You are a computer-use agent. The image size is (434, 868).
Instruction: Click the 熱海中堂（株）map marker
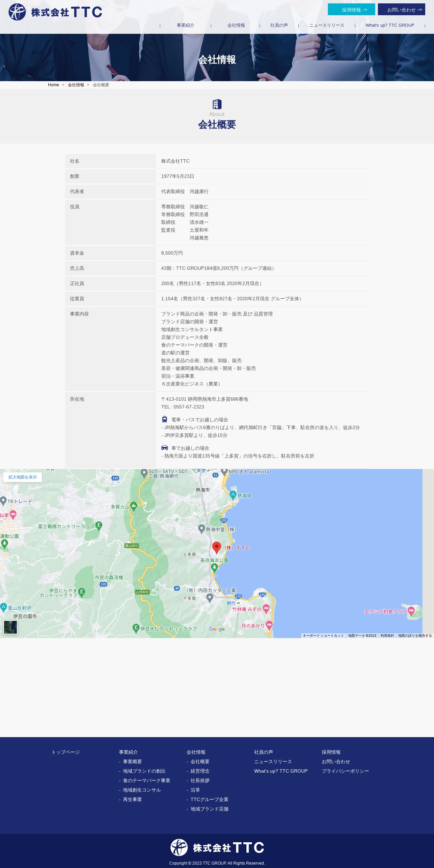coord(201,529)
